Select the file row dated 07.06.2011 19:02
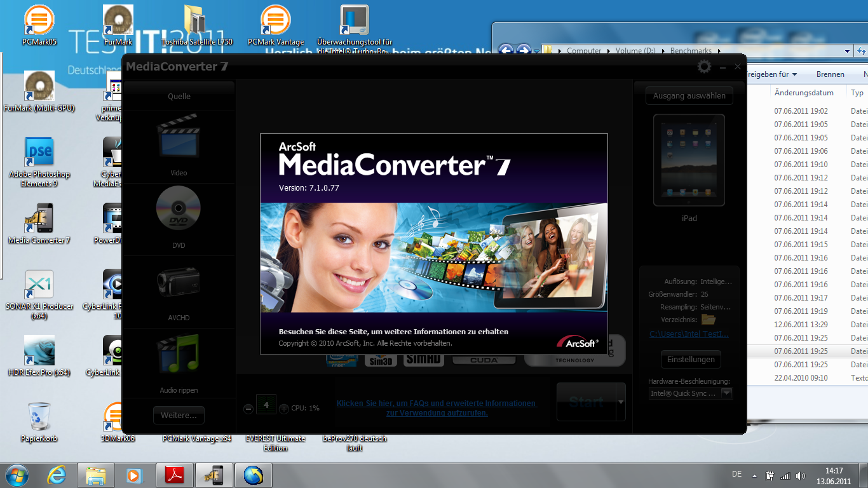868x488 pixels. (x=807, y=111)
